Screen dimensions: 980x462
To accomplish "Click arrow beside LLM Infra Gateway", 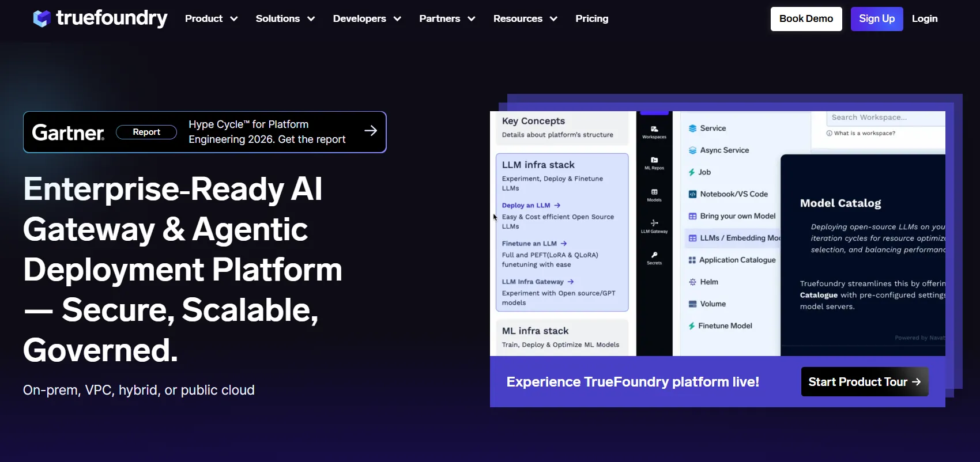I will coord(571,282).
